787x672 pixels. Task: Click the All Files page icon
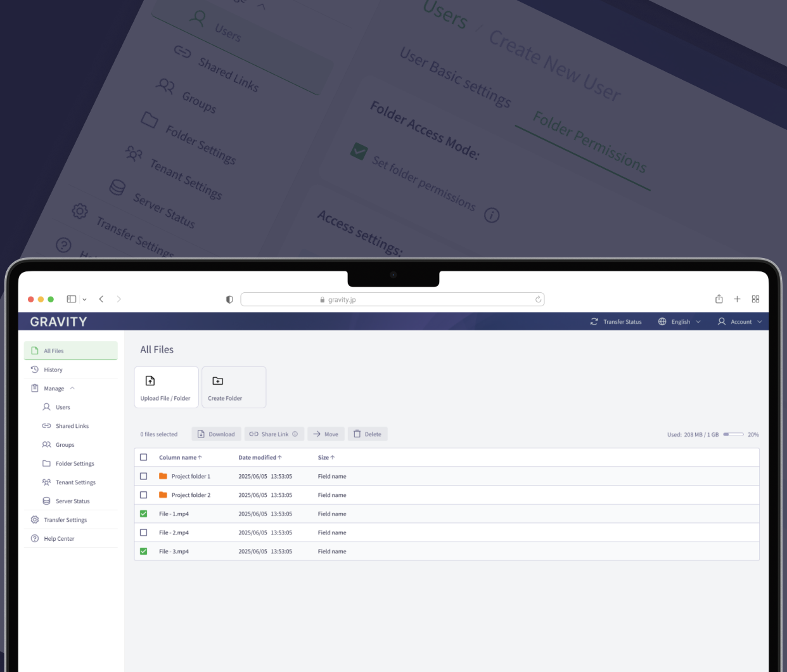coord(35,351)
